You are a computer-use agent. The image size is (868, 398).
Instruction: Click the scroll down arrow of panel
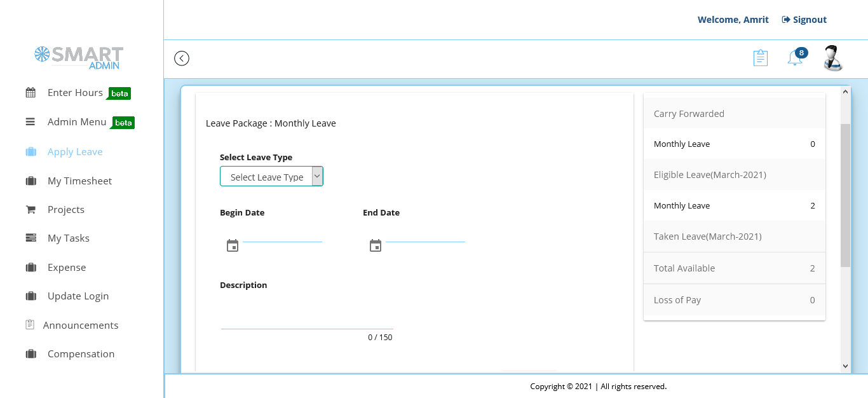(845, 366)
